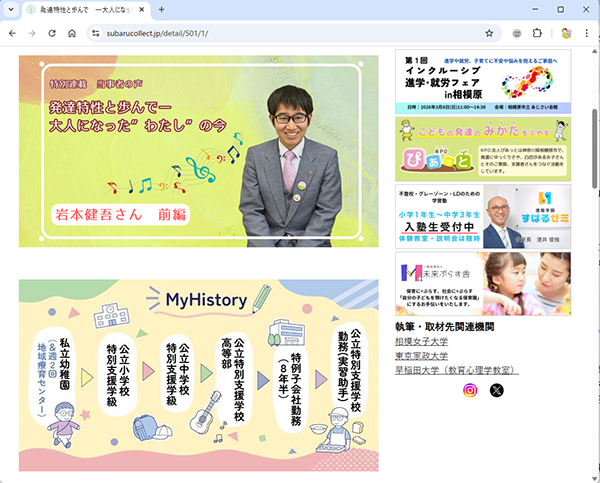Image resolution: width=600 pixels, height=483 pixels.
Task: Open the インクルーシブ進学・就労フェア banner
Action: [483, 82]
